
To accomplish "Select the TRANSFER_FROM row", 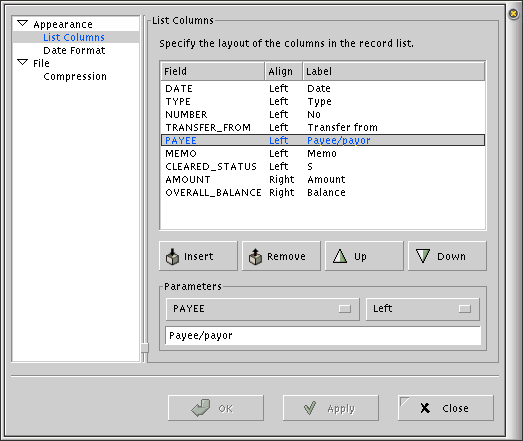I will pos(323,127).
